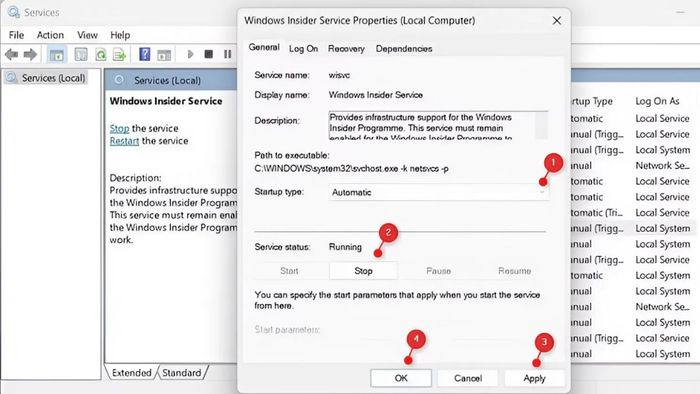Switch to the Recovery tab

click(346, 49)
